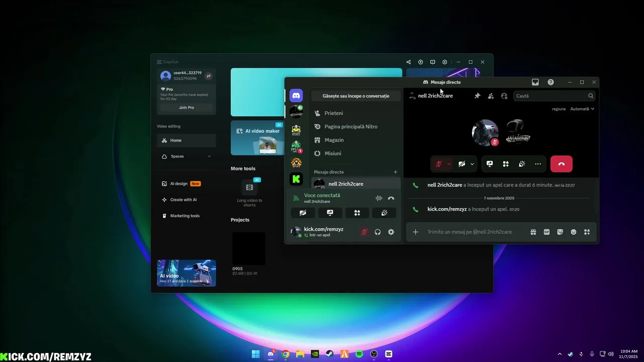Screen dimensions: 644x362
Task: Open more options in the call controls
Action: pyautogui.click(x=538, y=164)
